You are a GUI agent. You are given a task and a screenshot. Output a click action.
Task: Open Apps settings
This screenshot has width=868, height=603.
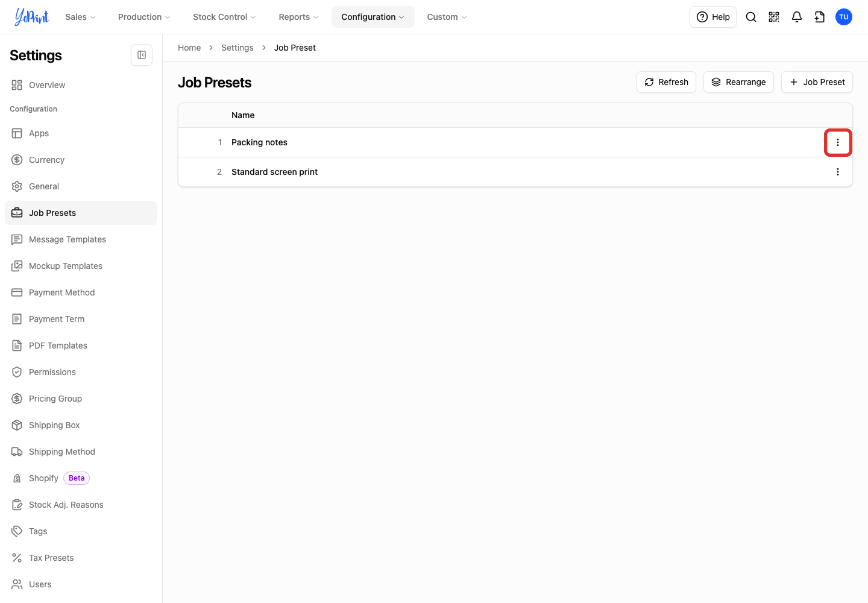(x=81, y=133)
